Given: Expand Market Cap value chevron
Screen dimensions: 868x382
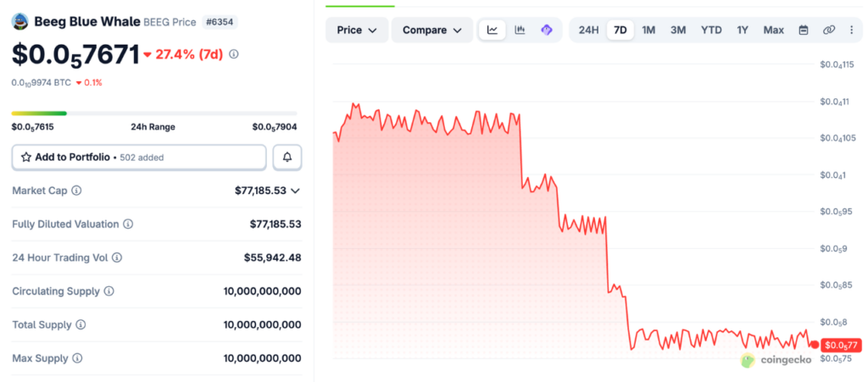Looking at the screenshot, I should pyautogui.click(x=296, y=191).
